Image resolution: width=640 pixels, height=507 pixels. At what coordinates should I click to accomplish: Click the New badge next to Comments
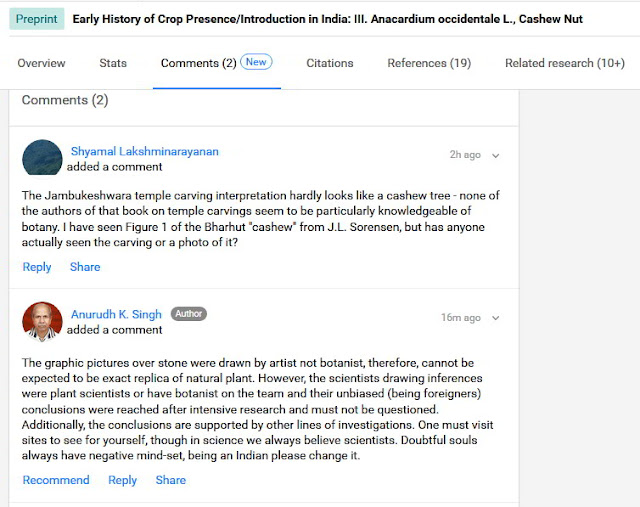click(256, 62)
